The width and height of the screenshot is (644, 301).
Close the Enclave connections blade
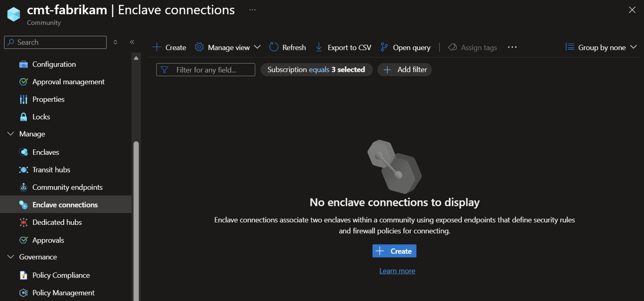[632, 10]
